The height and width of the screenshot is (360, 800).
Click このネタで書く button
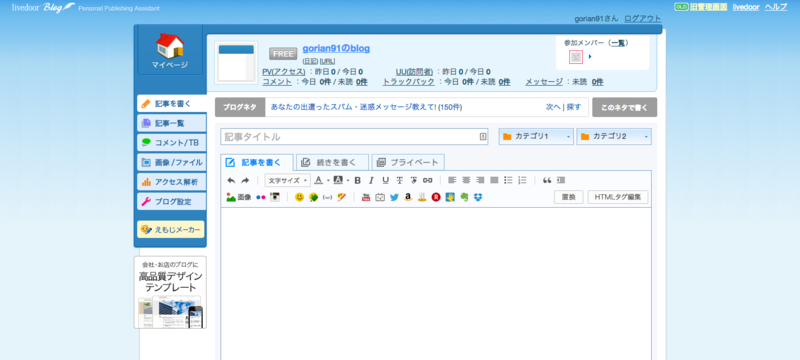tap(624, 108)
